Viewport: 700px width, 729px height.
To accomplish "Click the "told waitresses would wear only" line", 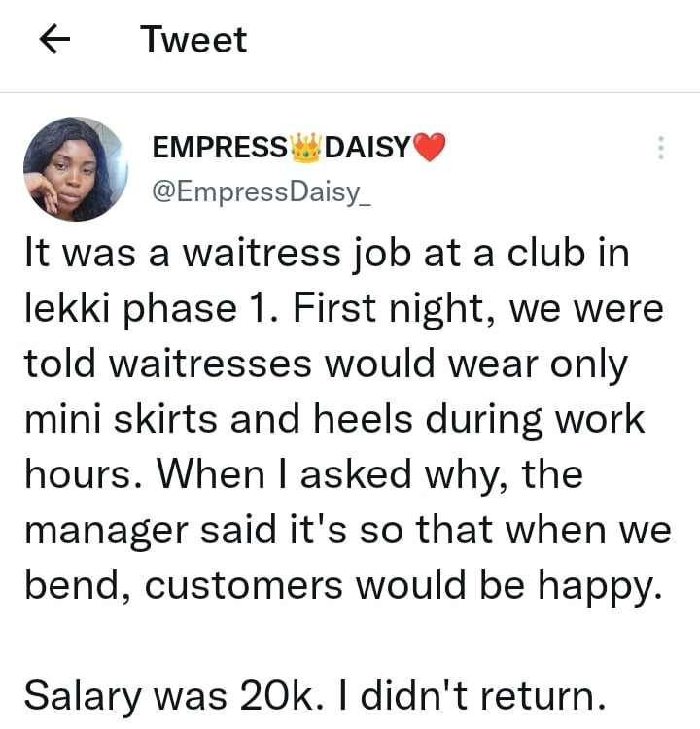I will (327, 364).
